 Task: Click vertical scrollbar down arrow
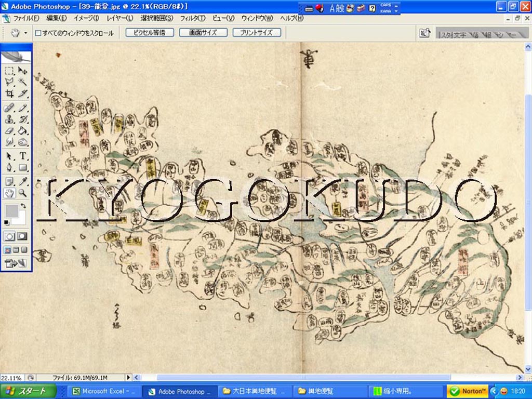point(528,369)
